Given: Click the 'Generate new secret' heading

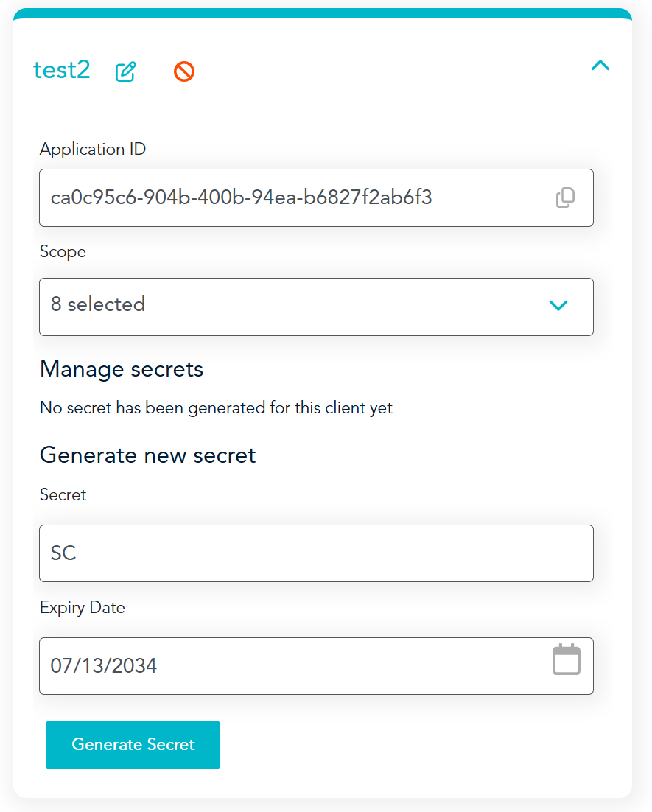Looking at the screenshot, I should [147, 455].
